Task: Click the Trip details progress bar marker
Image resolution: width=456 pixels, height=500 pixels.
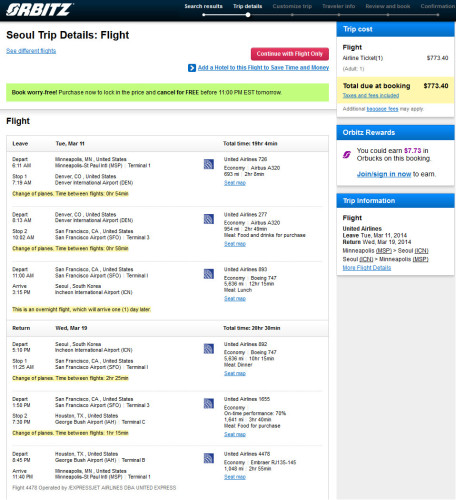Action: coord(248,15)
